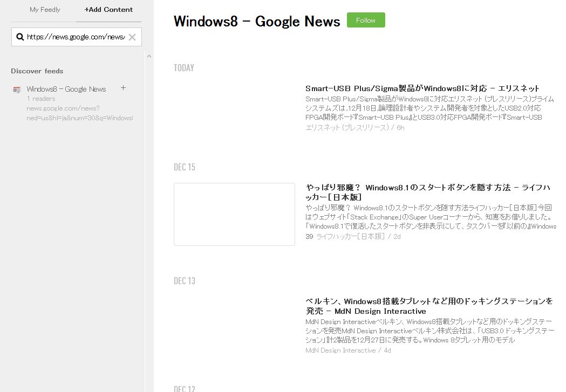Click inside the feed URL search field

[x=76, y=37]
